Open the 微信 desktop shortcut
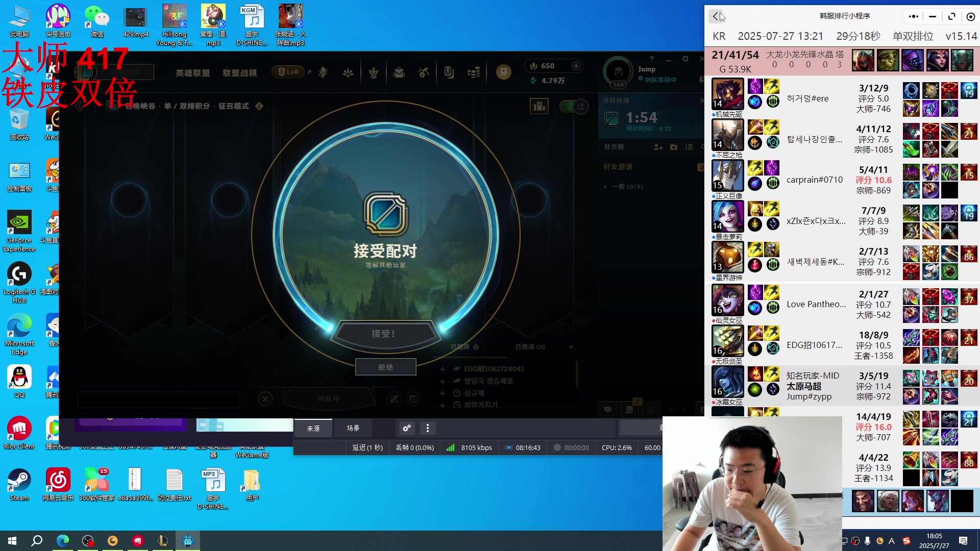Image resolution: width=980 pixels, height=551 pixels. pyautogui.click(x=97, y=21)
